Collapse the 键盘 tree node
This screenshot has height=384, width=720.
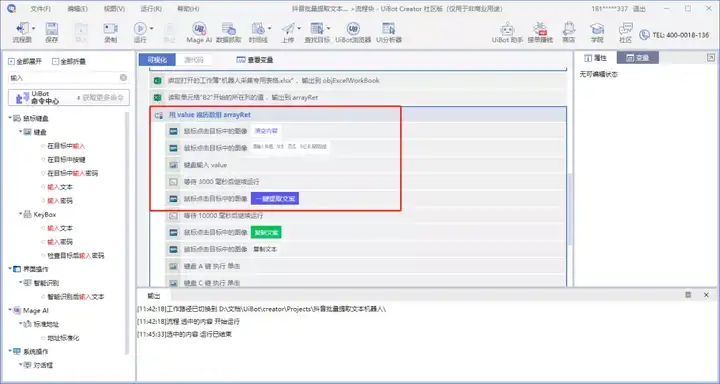(21, 132)
